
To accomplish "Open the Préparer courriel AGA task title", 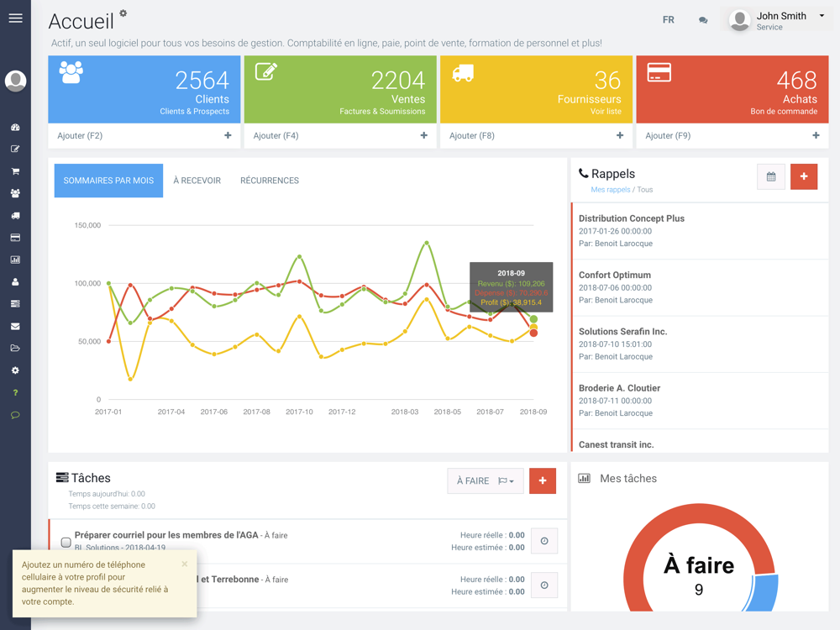I will [x=166, y=534].
